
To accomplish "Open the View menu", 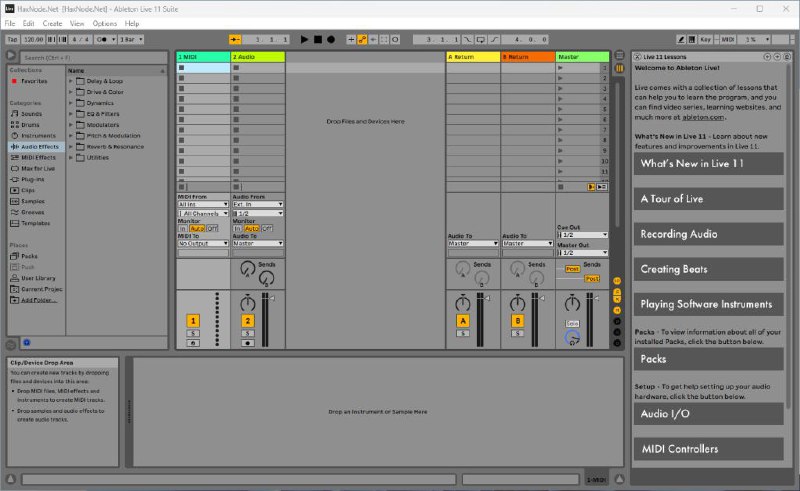I will [77, 23].
